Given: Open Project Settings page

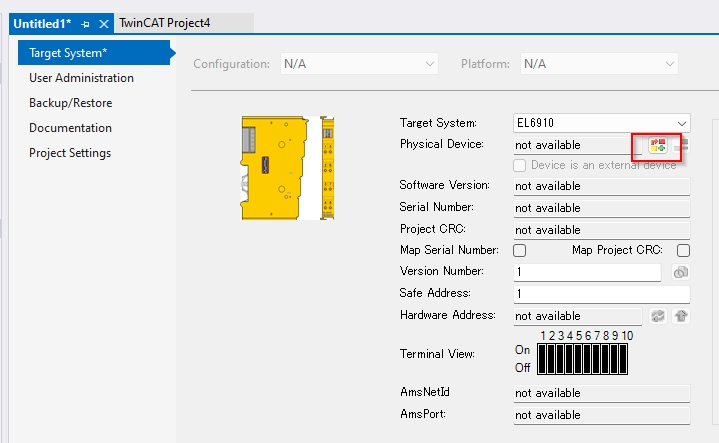Looking at the screenshot, I should pyautogui.click(x=70, y=153).
